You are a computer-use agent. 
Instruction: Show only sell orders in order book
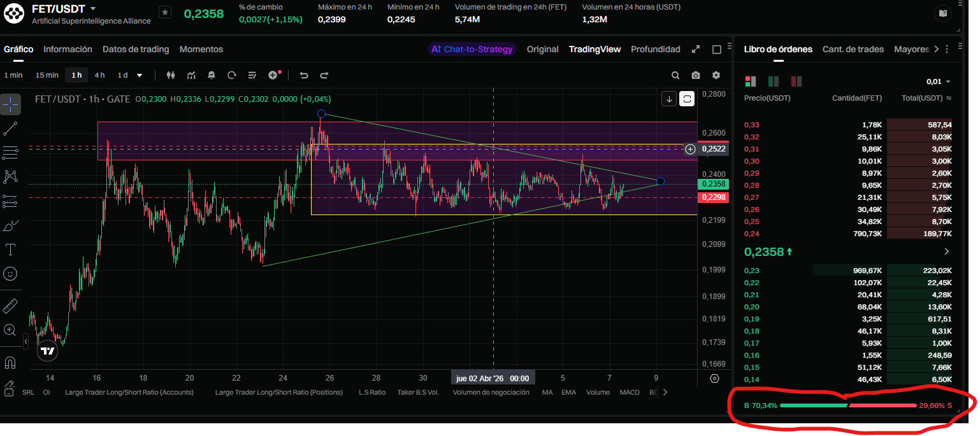pos(796,81)
